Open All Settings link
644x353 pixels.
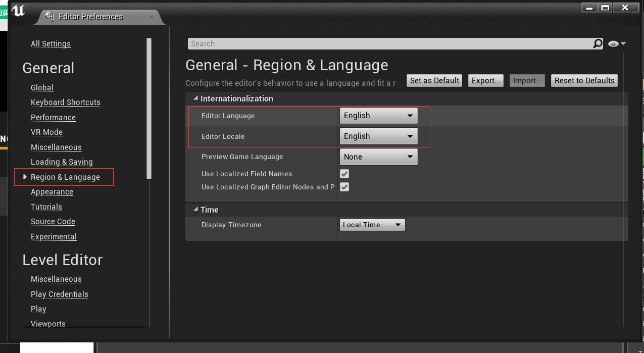click(51, 44)
